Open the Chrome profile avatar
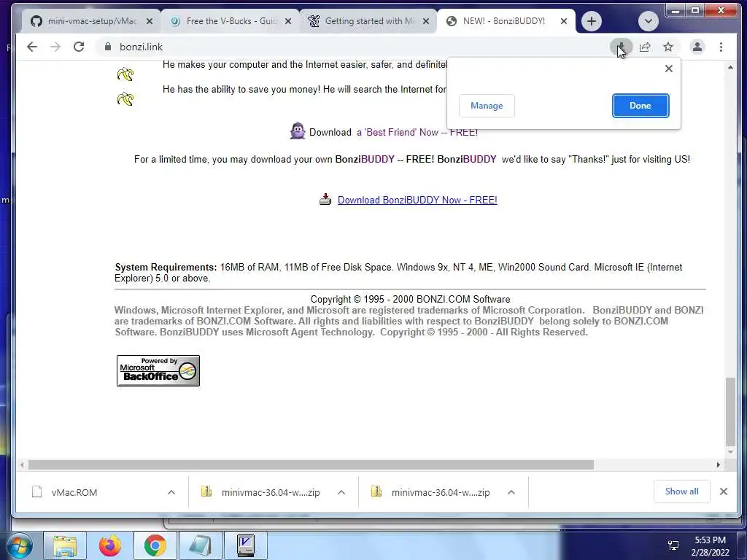This screenshot has width=747, height=560. 697,47
